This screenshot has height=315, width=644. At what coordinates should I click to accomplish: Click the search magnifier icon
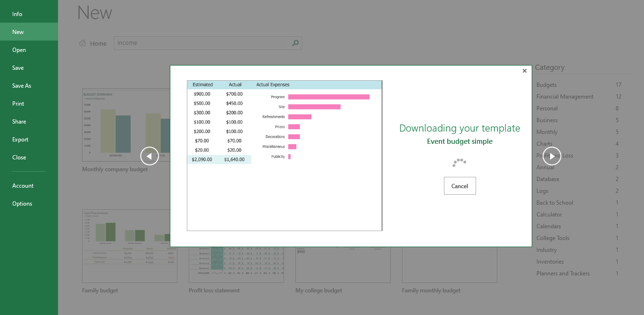coord(295,43)
